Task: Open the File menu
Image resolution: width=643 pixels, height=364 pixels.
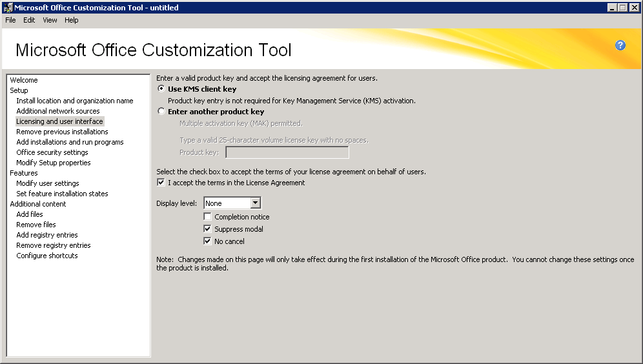Action: point(11,20)
